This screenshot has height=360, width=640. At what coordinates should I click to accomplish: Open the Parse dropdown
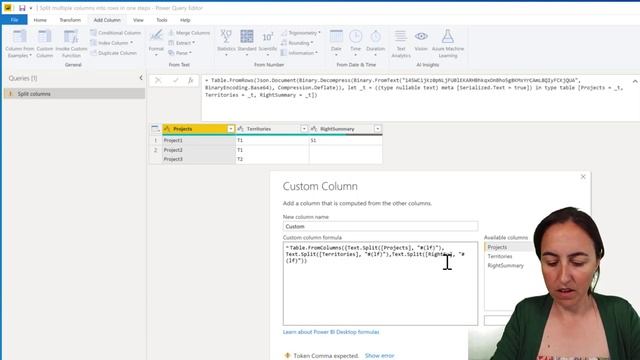(x=180, y=53)
